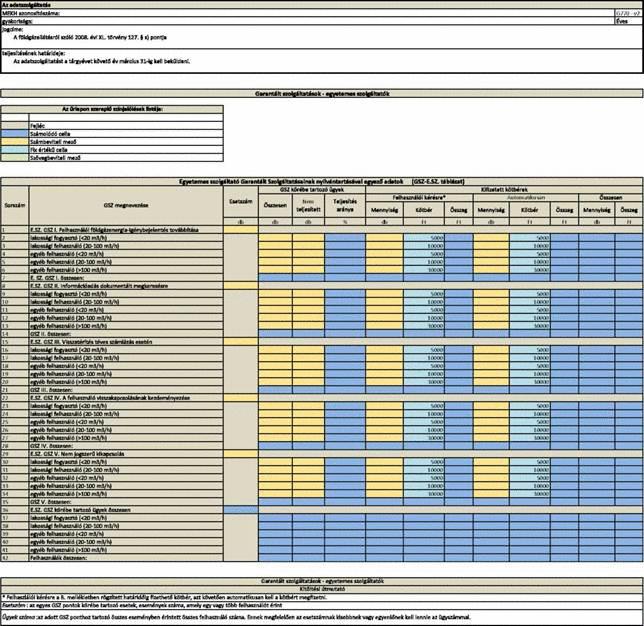Click the blue Esetszám cell in row 36

pyautogui.click(x=241, y=510)
